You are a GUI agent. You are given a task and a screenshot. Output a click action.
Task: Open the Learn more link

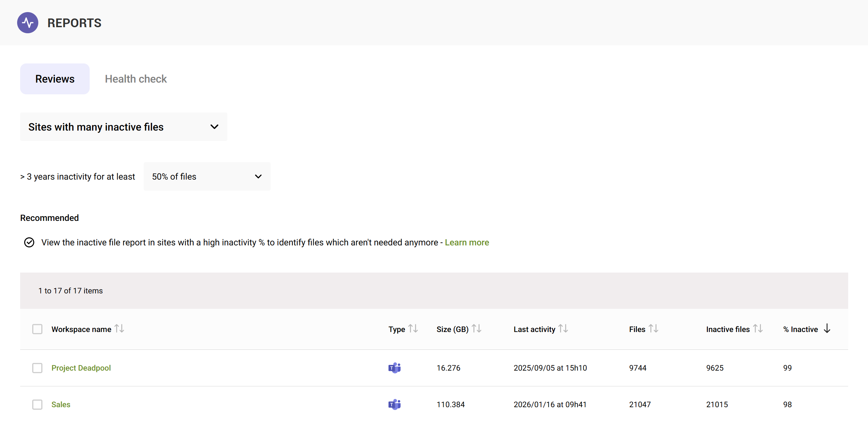(467, 242)
